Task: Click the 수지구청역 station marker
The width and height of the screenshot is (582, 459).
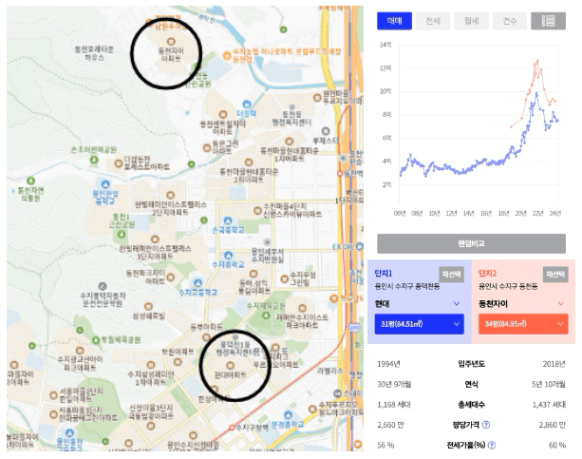Action: tap(232, 428)
